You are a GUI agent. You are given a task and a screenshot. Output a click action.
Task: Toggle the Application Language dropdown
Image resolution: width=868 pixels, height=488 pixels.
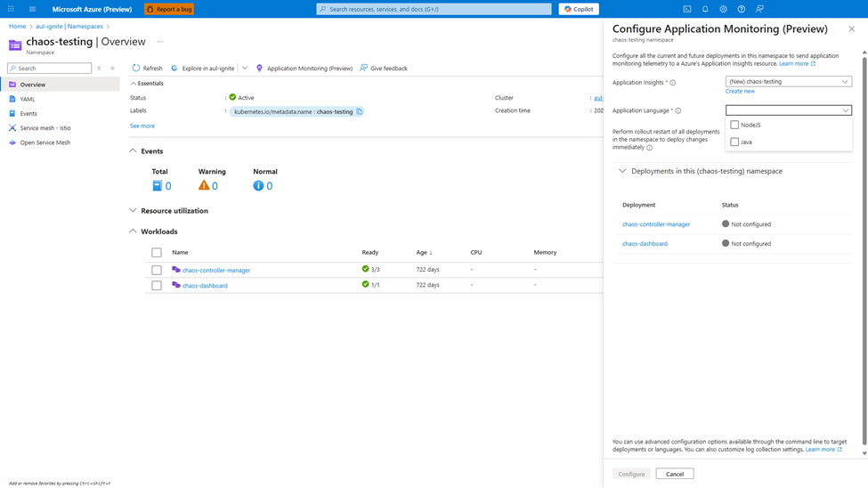(x=788, y=110)
